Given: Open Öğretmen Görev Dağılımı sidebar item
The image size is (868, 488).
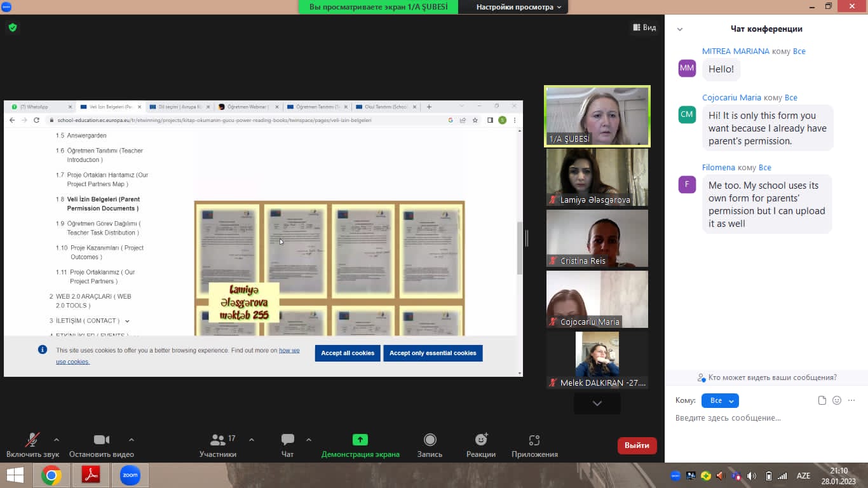Looking at the screenshot, I should point(104,228).
